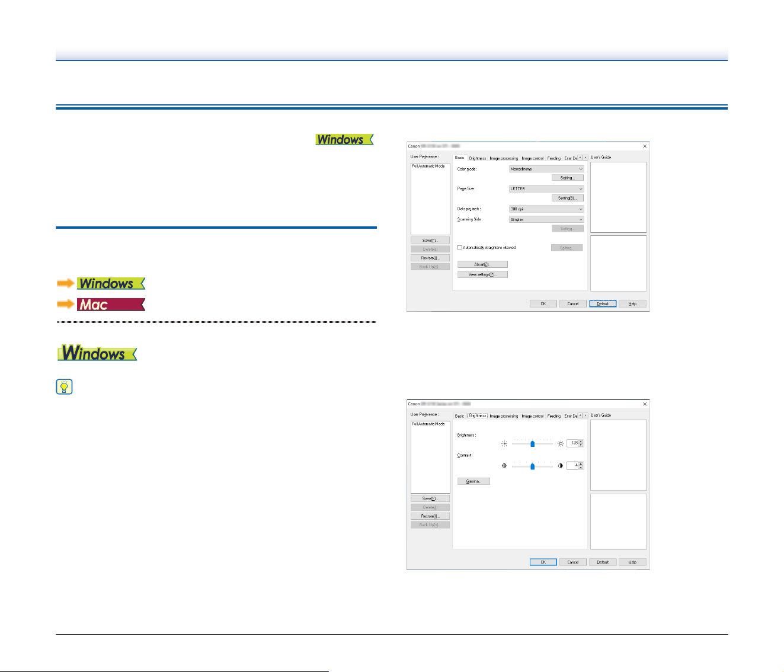784x672 pixels.
Task: Switch to Image control tab in Color mode dialog
Action: [x=532, y=158]
